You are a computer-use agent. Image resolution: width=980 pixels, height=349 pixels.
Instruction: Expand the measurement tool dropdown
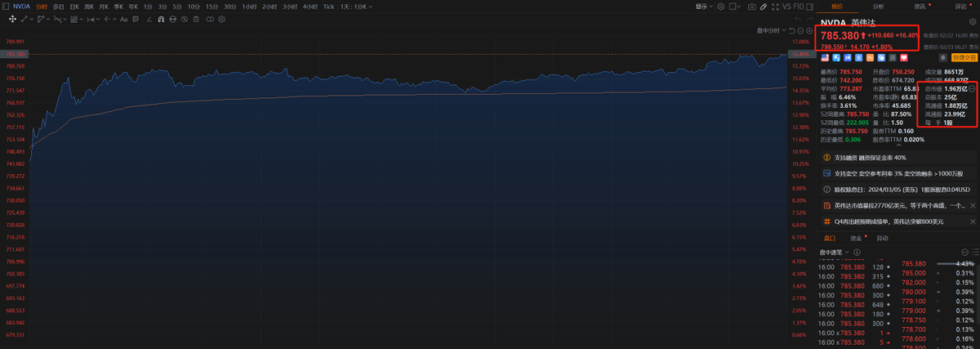98,19
